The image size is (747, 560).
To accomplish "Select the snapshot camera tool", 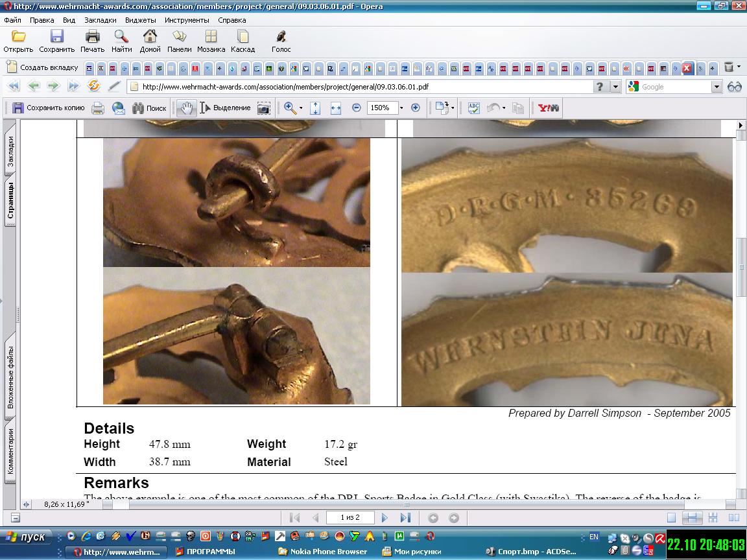I will click(x=263, y=108).
